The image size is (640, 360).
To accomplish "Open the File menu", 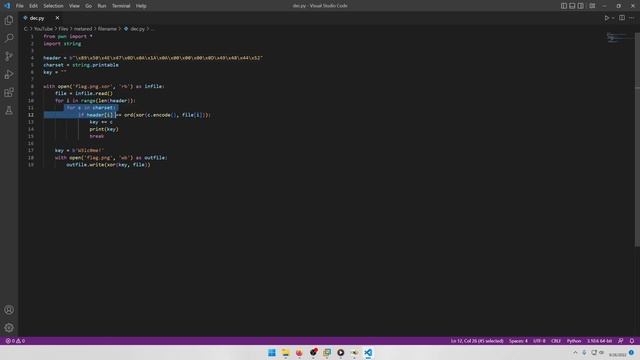I will pos(20,6).
